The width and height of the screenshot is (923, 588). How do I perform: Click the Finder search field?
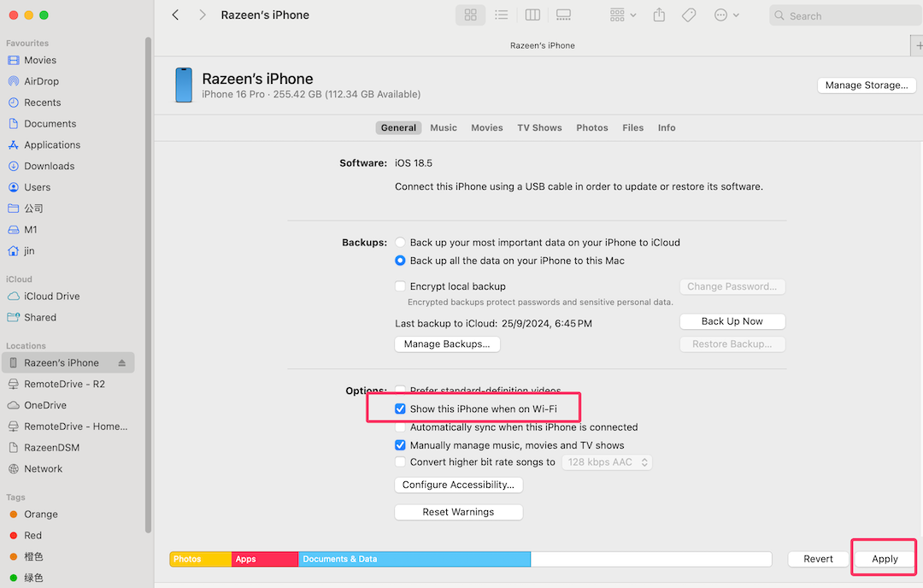pyautogui.click(x=845, y=16)
